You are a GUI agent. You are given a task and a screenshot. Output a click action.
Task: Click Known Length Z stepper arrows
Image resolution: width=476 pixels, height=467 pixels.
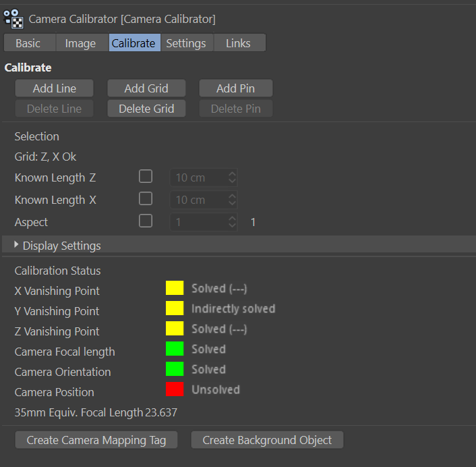232,177
